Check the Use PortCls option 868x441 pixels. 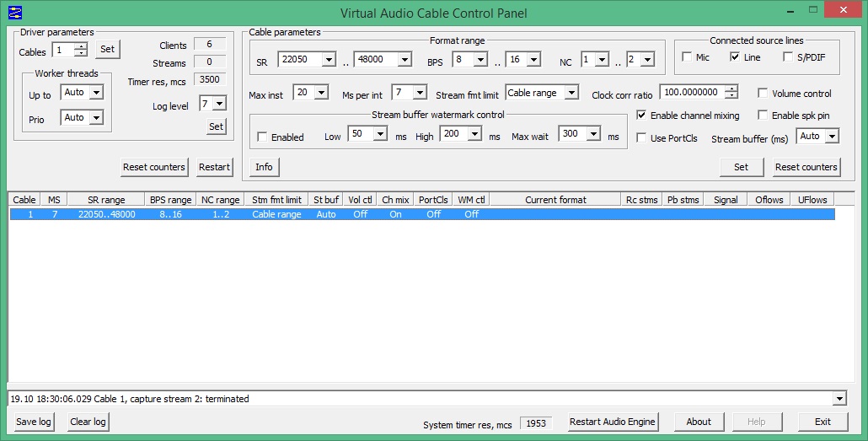[x=641, y=138]
